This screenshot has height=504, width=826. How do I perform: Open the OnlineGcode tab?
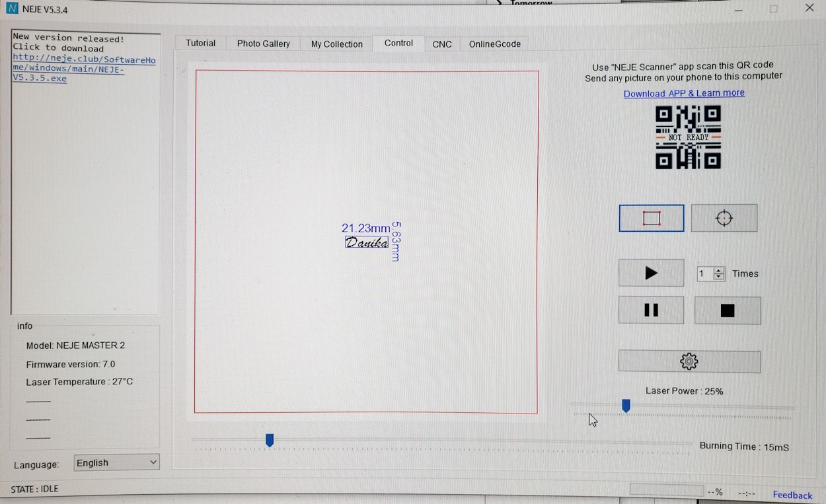click(494, 44)
